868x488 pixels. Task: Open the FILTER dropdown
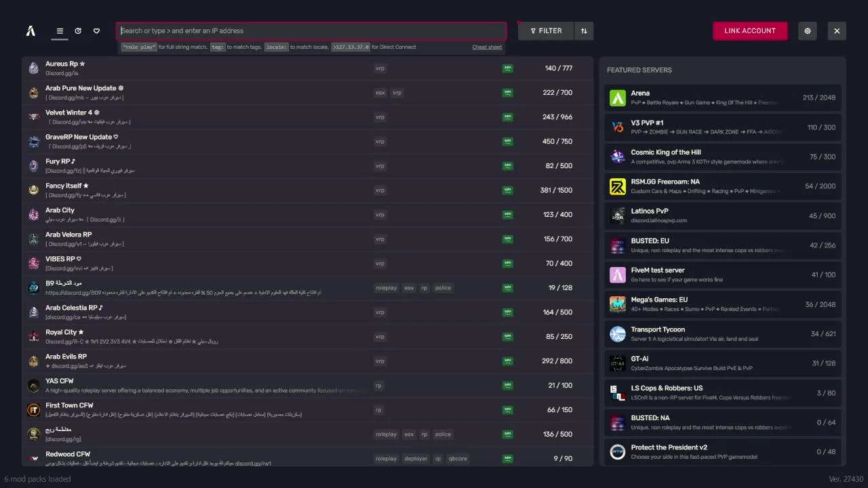[546, 30]
